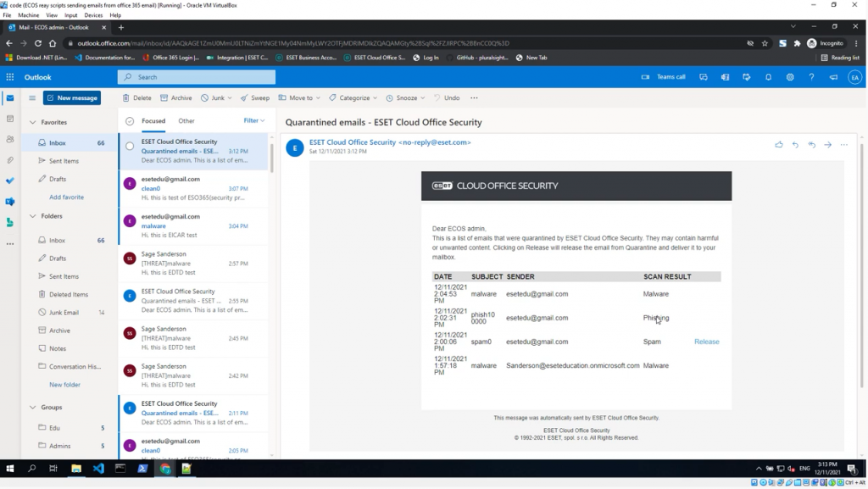Open the Conversation History folder

tap(70, 367)
